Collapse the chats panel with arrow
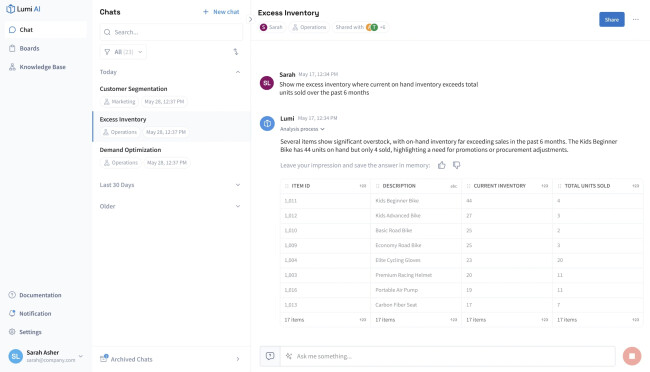The image size is (650, 372). coord(250,19)
